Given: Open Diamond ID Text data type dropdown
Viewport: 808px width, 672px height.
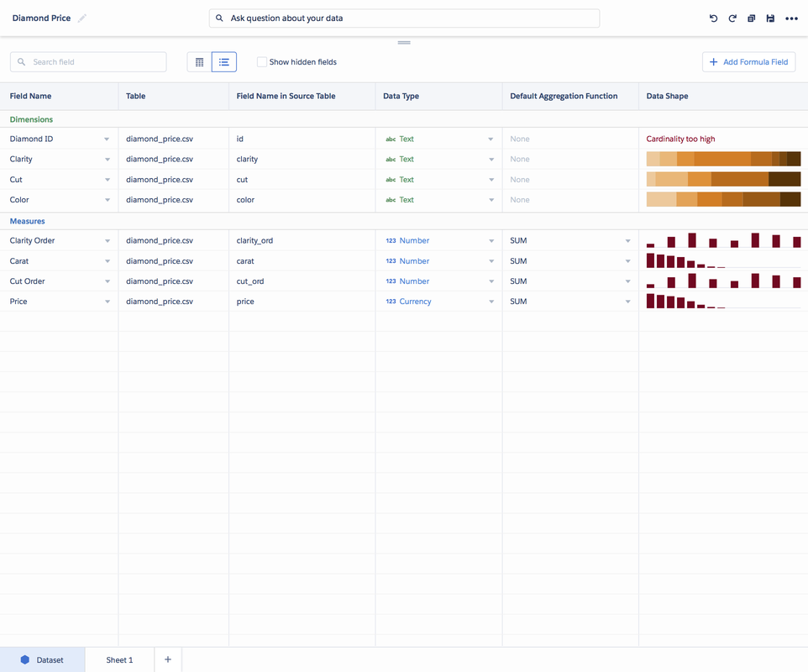Looking at the screenshot, I should click(491, 139).
